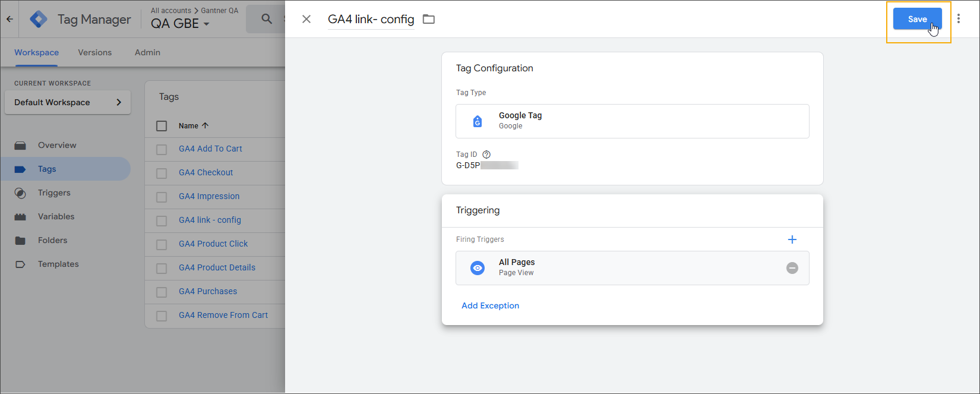The width and height of the screenshot is (980, 394).
Task: Check the GA4 Add To Cart checkbox
Action: click(162, 150)
